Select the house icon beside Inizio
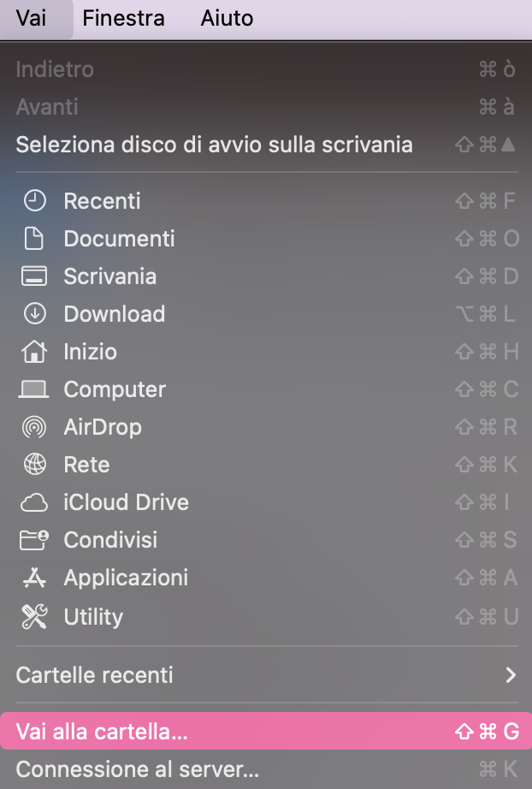 pos(34,351)
